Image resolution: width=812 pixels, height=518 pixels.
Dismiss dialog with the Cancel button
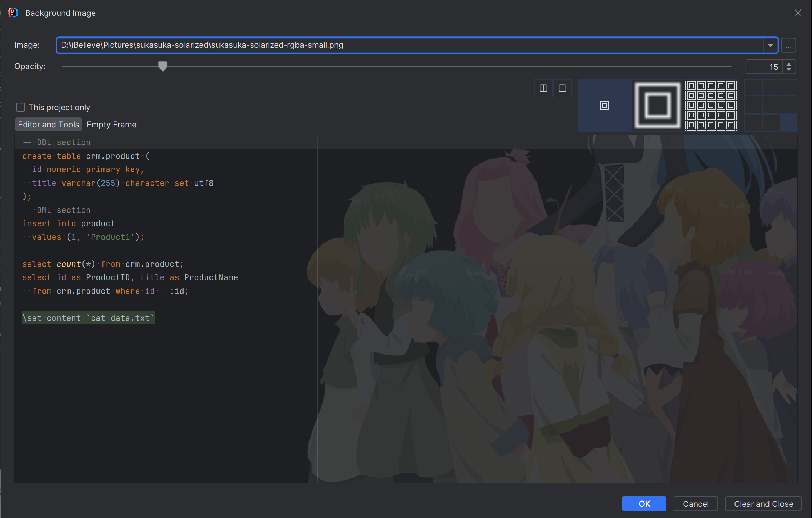tap(695, 504)
